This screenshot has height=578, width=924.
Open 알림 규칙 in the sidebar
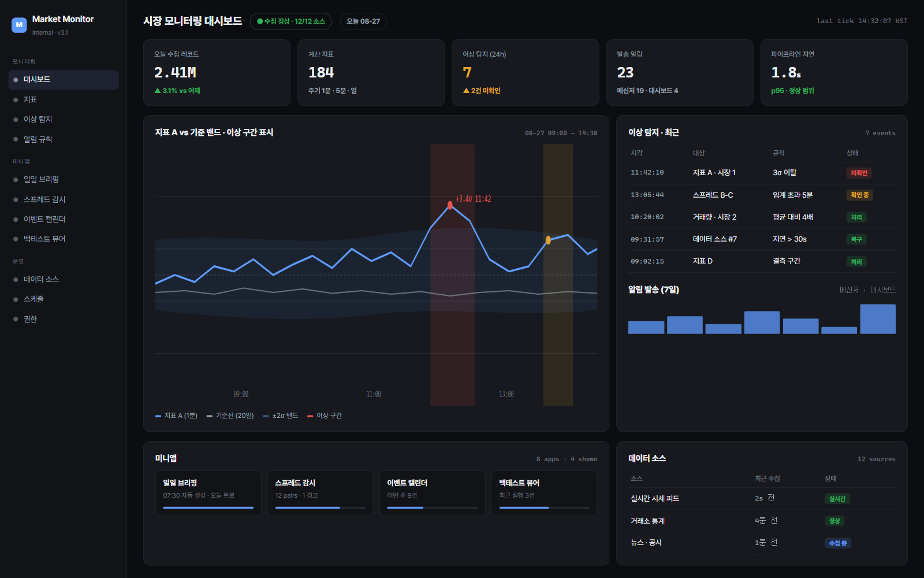click(64, 139)
